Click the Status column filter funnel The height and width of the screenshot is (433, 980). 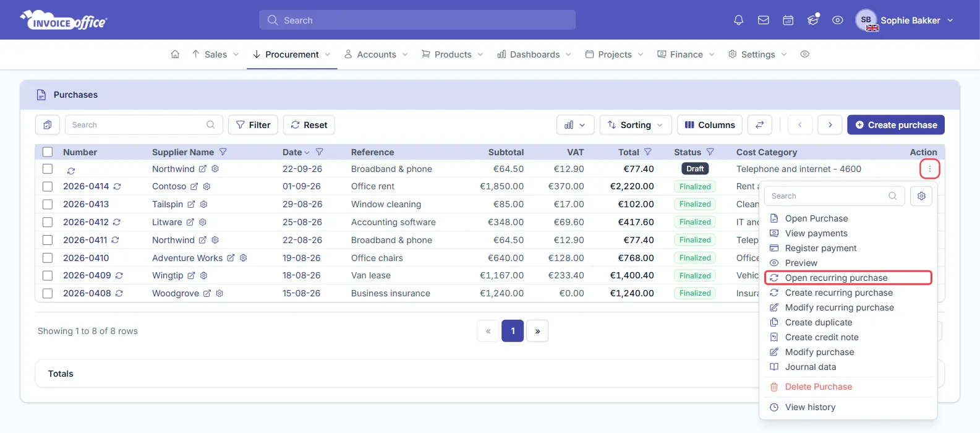710,152
